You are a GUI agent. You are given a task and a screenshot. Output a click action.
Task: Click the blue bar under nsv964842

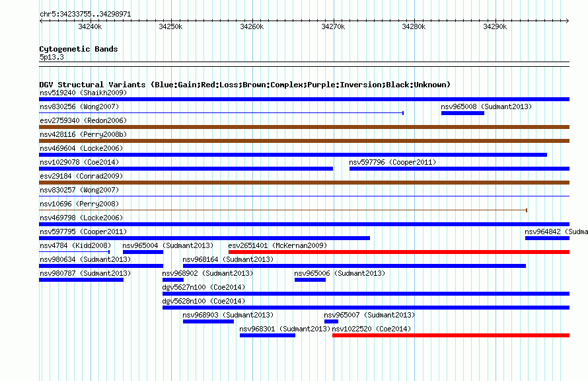pyautogui.click(x=547, y=238)
